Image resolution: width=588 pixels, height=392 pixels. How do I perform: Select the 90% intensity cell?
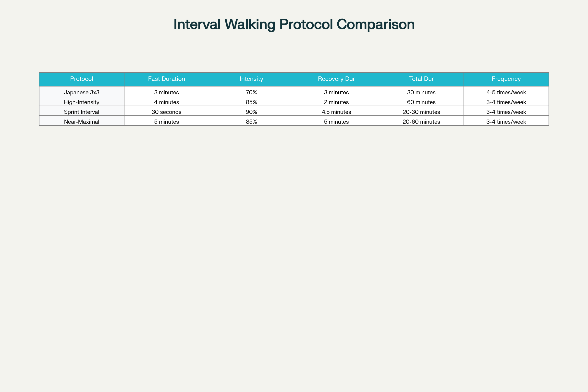[x=251, y=112]
